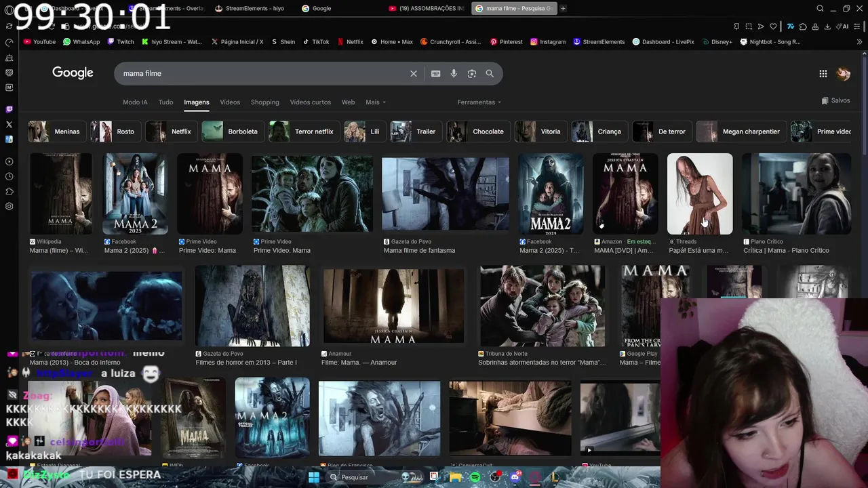The image size is (868, 488).
Task: Open Mama filme de fantasma image
Action: coord(445,194)
